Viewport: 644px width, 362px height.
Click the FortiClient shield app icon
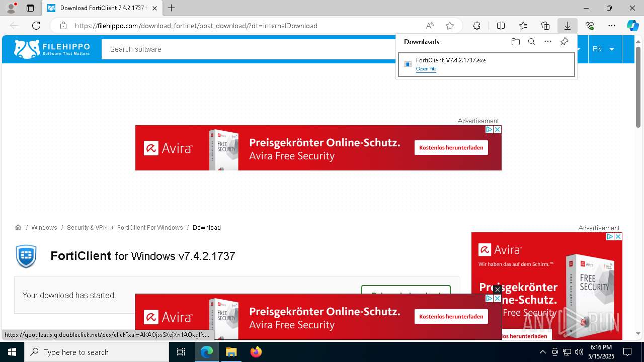[x=26, y=256]
